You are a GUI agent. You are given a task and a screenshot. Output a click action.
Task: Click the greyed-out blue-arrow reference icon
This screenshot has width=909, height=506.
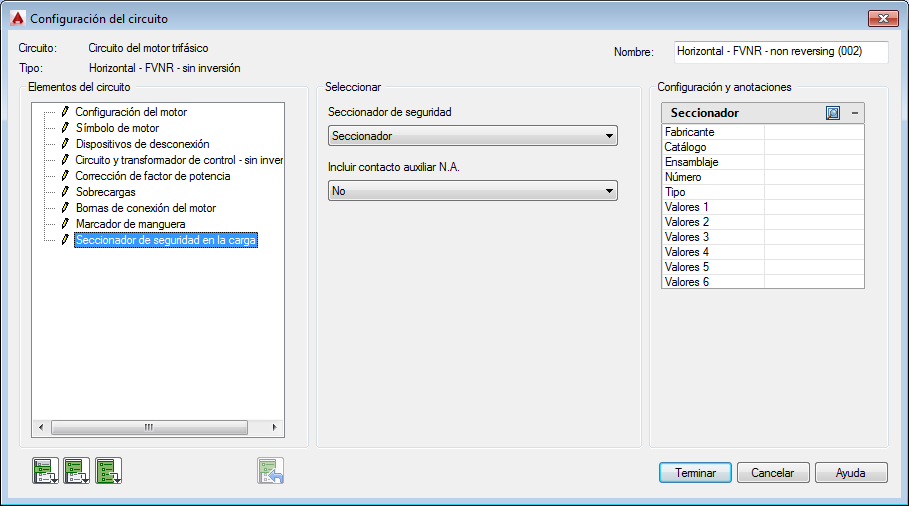pyautogui.click(x=271, y=471)
